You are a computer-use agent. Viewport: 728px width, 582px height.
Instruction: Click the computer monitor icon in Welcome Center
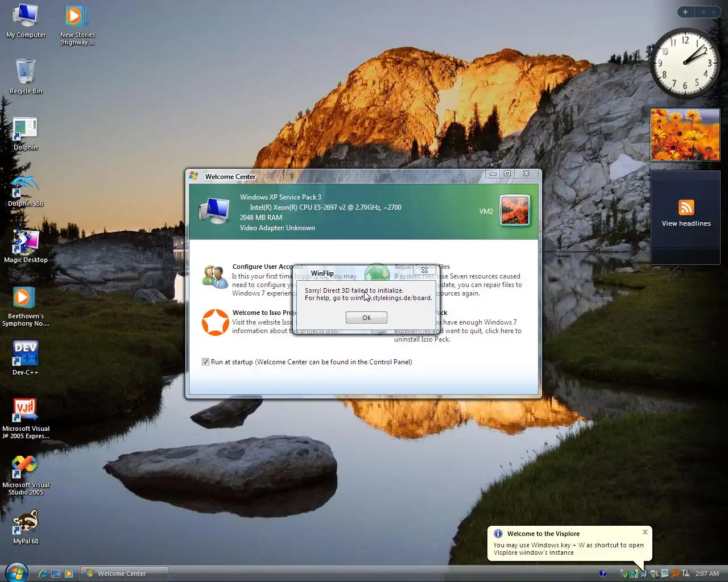click(214, 211)
